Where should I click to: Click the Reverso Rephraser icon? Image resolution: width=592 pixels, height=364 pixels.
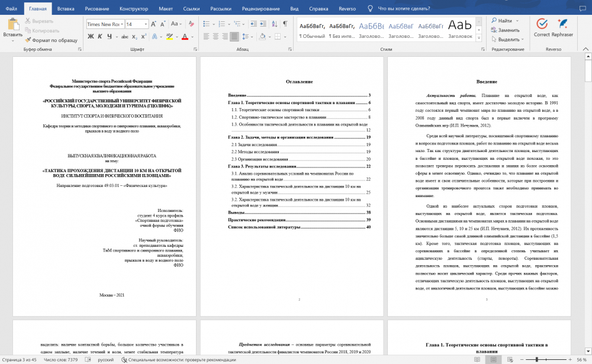click(562, 28)
